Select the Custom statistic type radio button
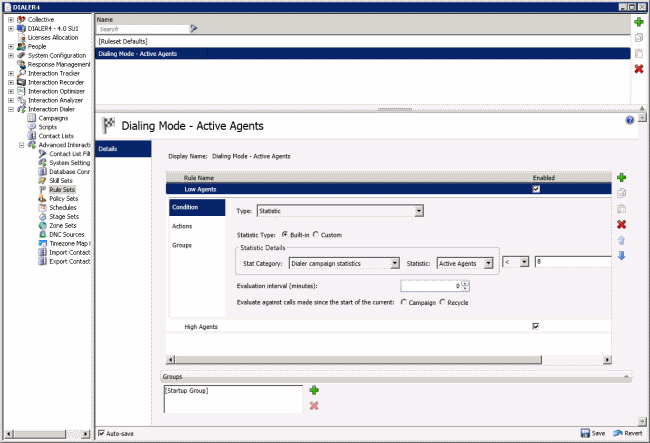 coord(317,234)
